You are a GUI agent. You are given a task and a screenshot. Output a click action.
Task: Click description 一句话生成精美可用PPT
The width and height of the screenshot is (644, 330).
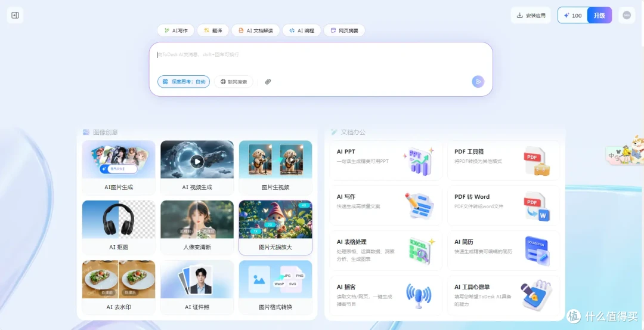363,161
